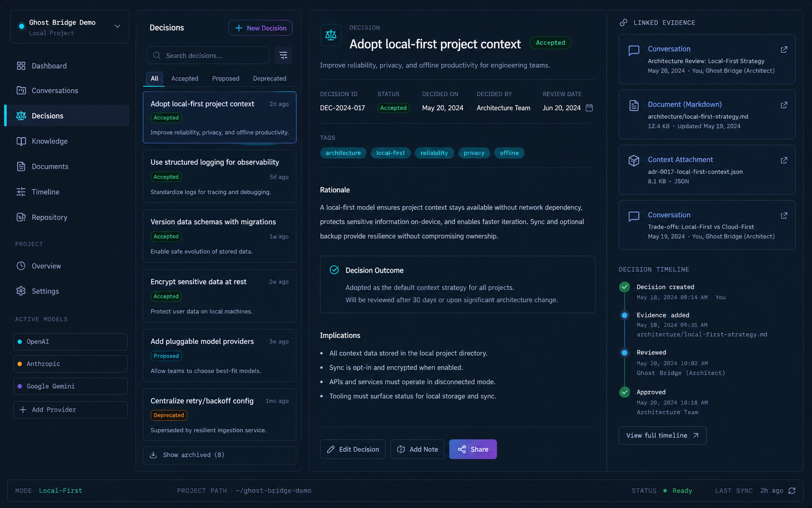Viewport: 812px width, 508px height.
Task: Open Context Attachment external link icon
Action: pos(784,160)
